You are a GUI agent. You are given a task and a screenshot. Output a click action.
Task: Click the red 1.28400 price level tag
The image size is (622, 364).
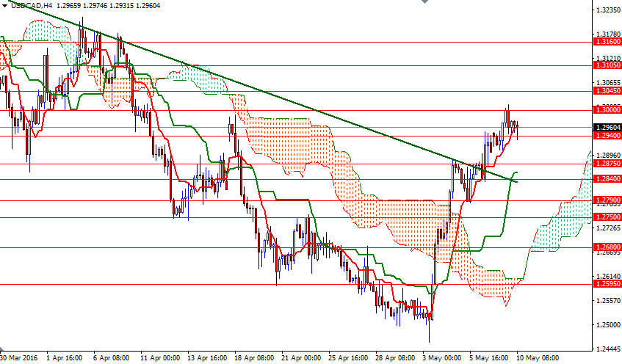(606, 179)
